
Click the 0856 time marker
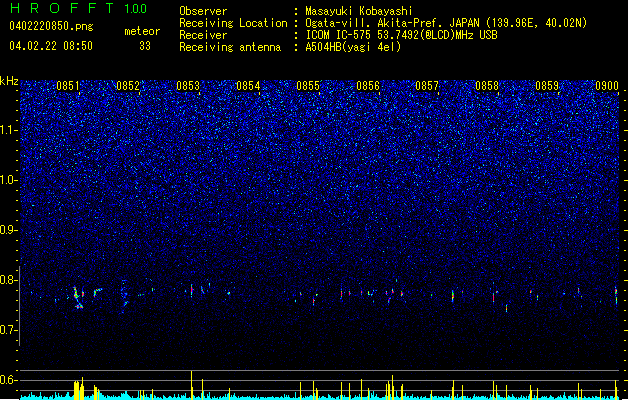[368, 85]
